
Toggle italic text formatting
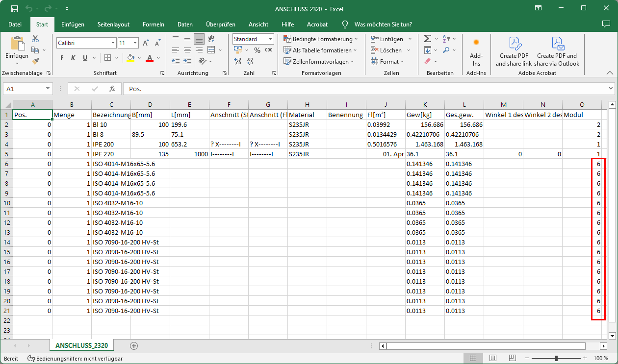click(x=74, y=58)
